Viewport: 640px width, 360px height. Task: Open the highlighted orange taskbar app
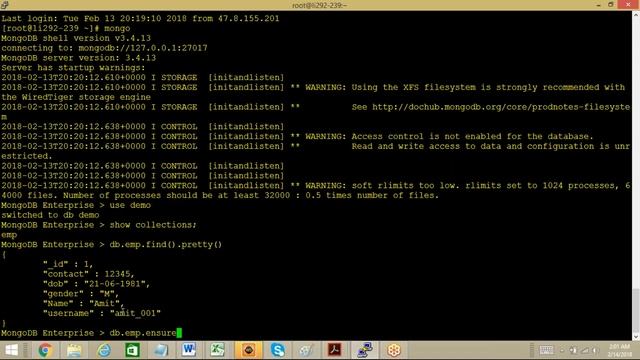tap(248, 350)
